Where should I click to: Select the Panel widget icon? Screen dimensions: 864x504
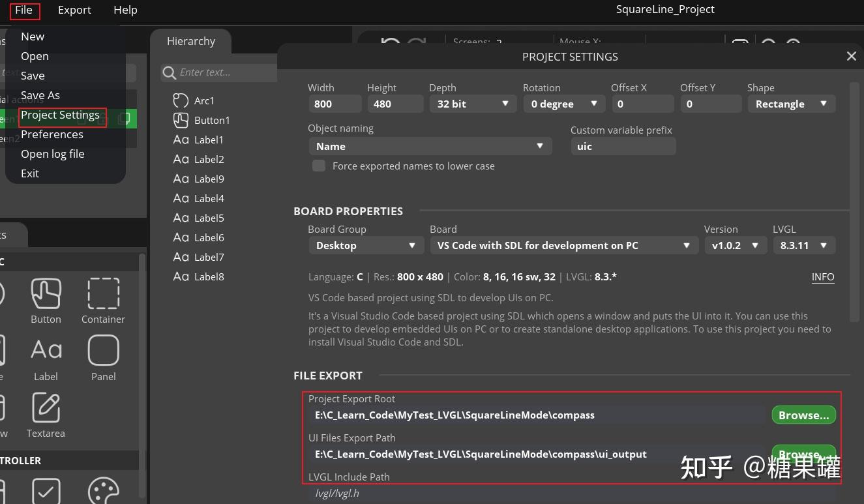[103, 350]
